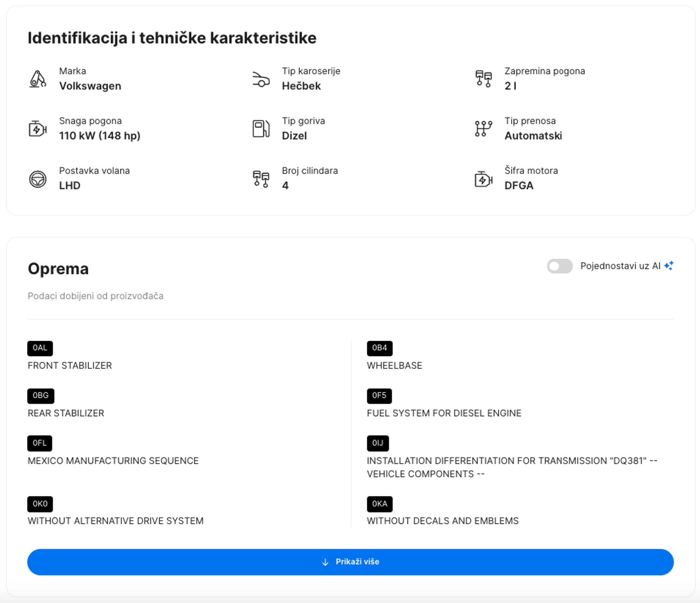Select the FRONT STABILIZER text
Viewport: 700px width, 603px height.
click(70, 366)
